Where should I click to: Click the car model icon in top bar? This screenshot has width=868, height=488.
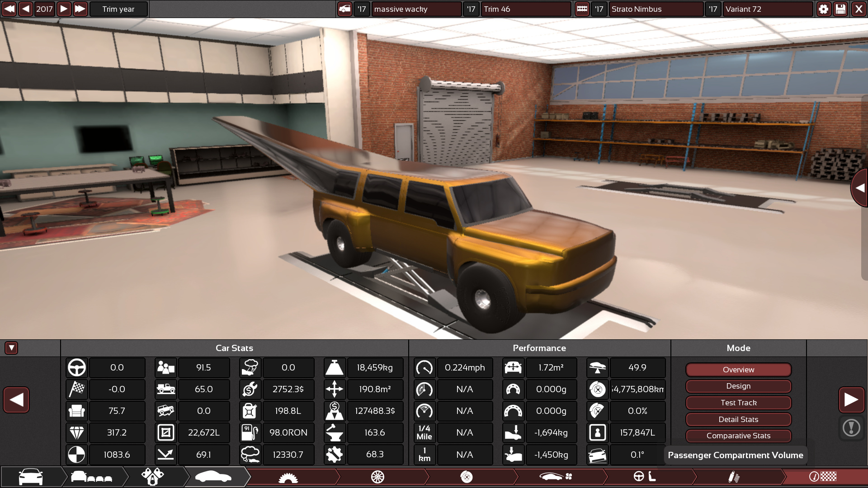click(x=344, y=9)
